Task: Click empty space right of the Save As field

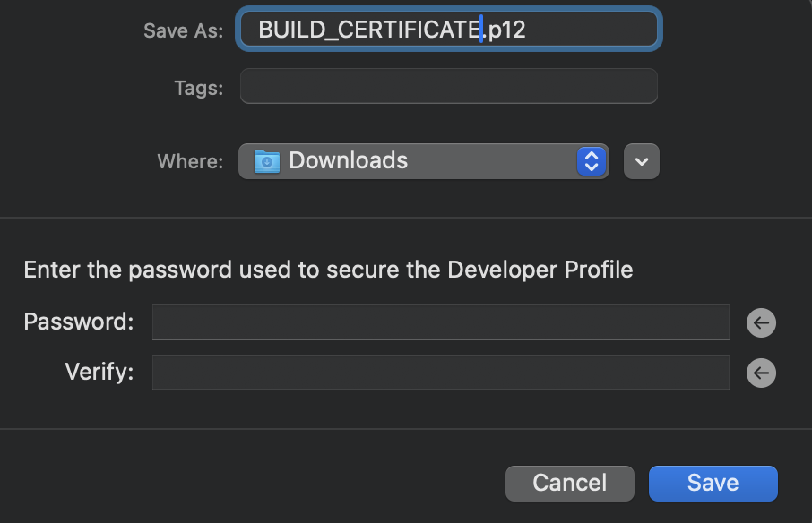Action: [735, 30]
